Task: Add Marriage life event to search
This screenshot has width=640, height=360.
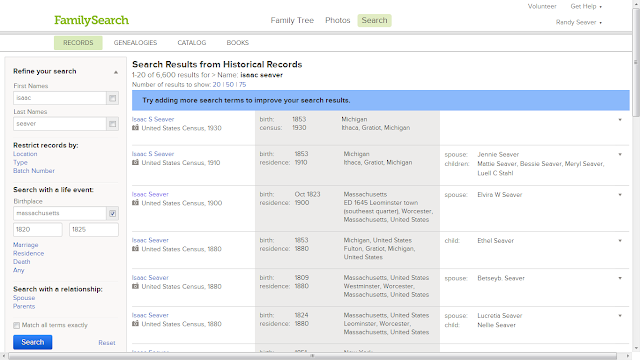Action: (25, 244)
